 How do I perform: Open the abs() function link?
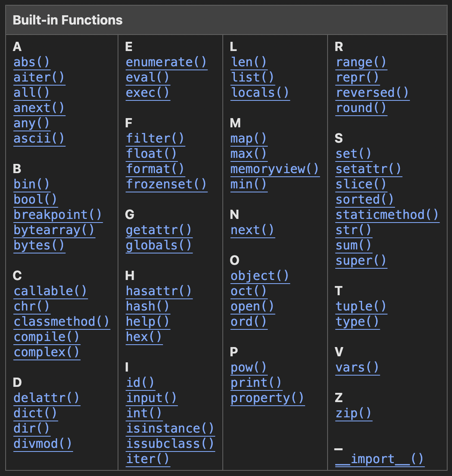point(31,62)
